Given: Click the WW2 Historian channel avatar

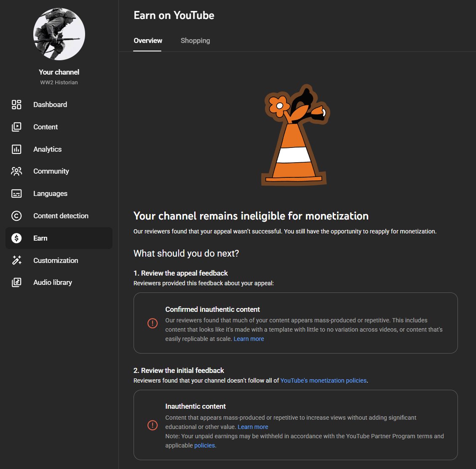Looking at the screenshot, I should pos(59,34).
